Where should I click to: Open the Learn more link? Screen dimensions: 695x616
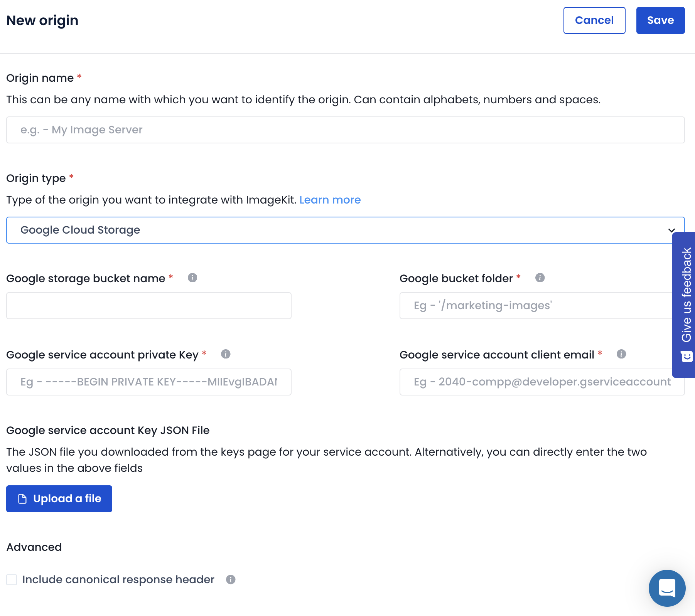pos(330,200)
